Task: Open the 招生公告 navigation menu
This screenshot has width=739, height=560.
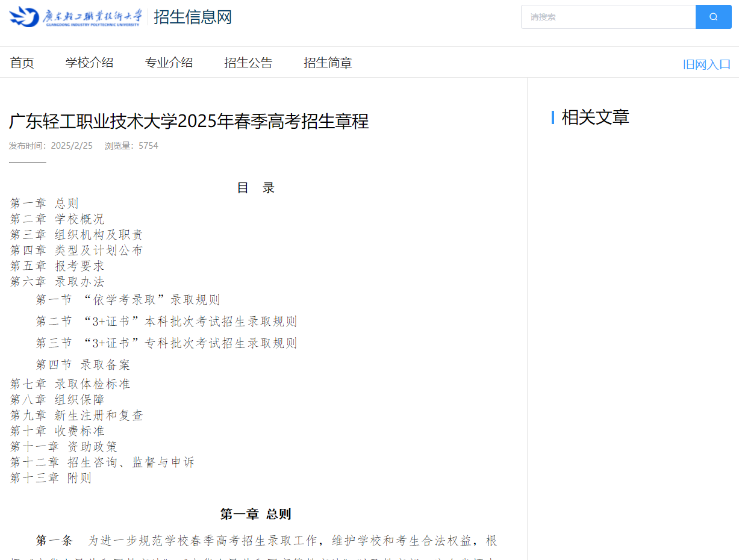Action: [x=248, y=62]
